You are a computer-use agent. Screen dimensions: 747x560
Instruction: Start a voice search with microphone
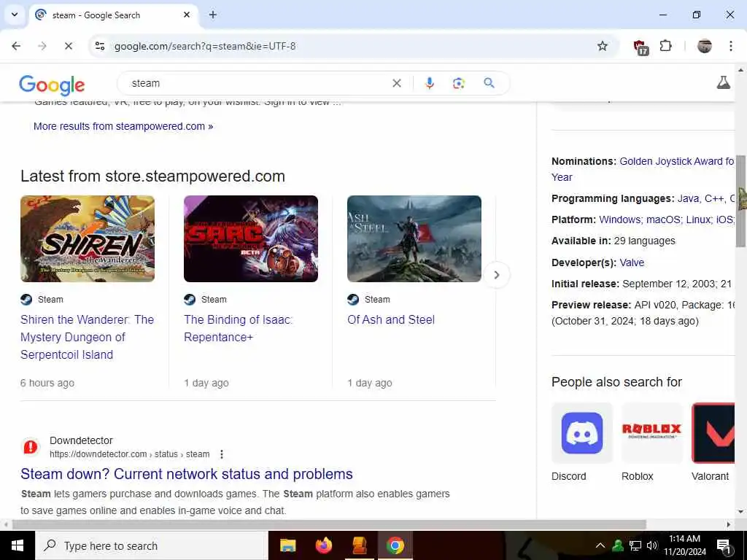tap(429, 83)
